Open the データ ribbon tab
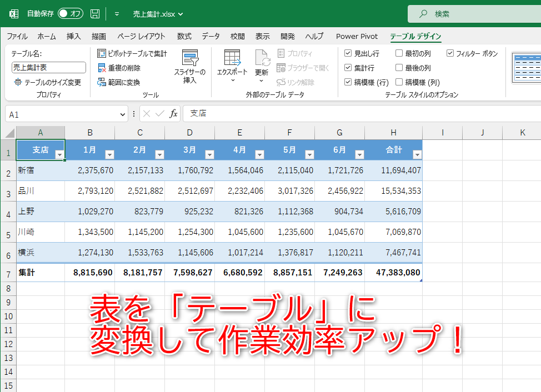 click(211, 36)
